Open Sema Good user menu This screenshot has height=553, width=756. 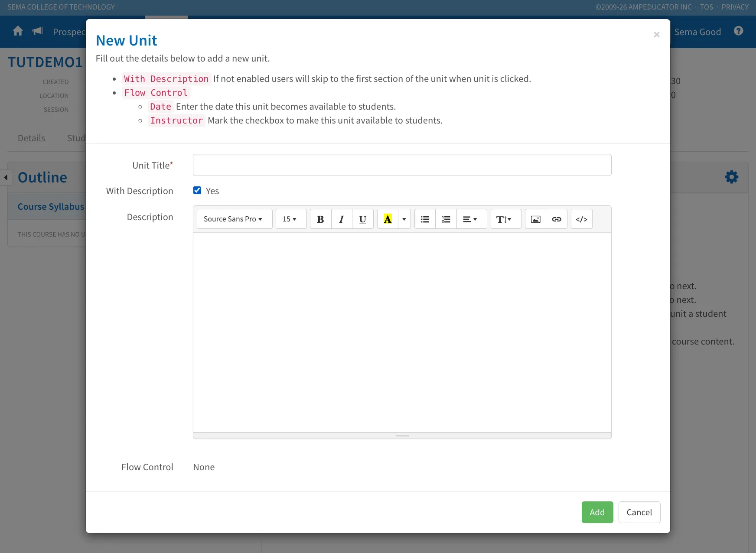pos(697,32)
